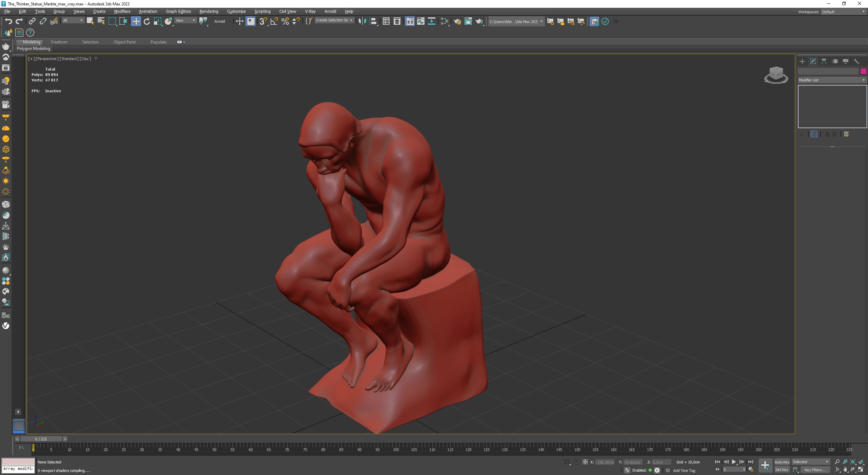This screenshot has height=475, width=868.
Task: Open the Layer Explorer
Action: pyautogui.click(x=397, y=21)
